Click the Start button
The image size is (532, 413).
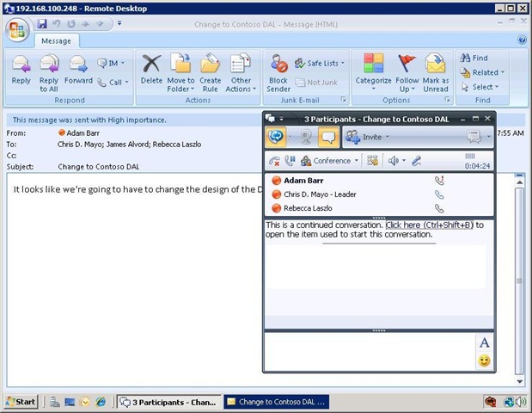coord(21,402)
